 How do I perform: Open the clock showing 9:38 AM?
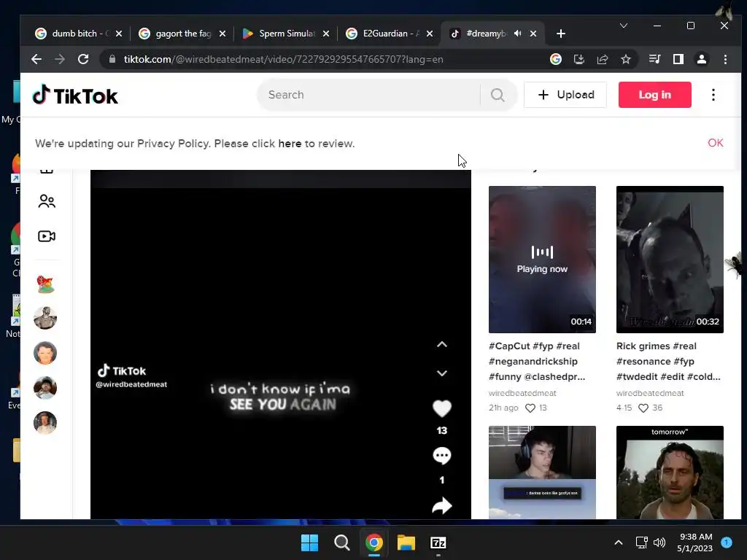[x=695, y=542]
